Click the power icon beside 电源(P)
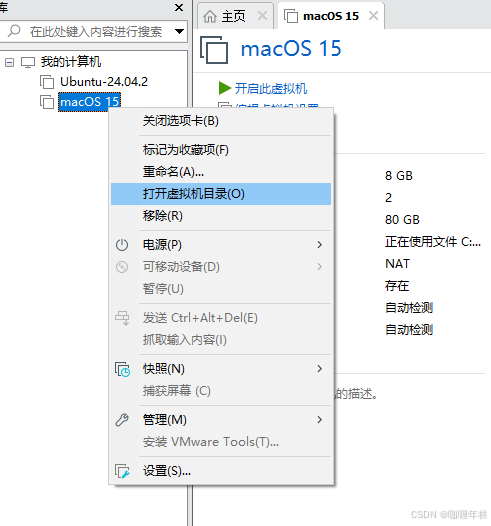491x526 pixels. coord(122,245)
